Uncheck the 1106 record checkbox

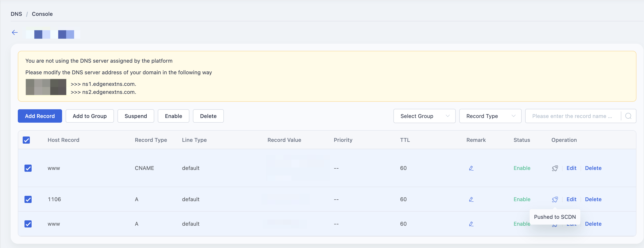click(x=28, y=199)
